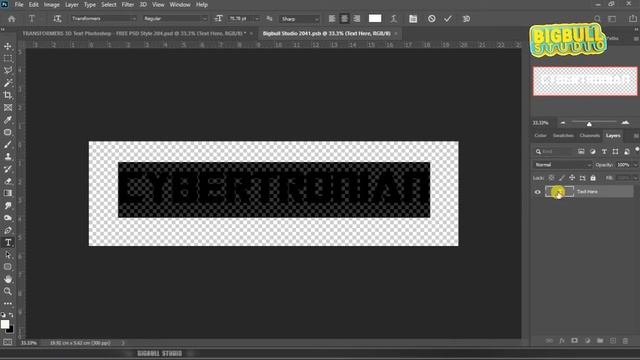The width and height of the screenshot is (640, 360).
Task: Toggle smart object layer filter
Action: coord(627,152)
